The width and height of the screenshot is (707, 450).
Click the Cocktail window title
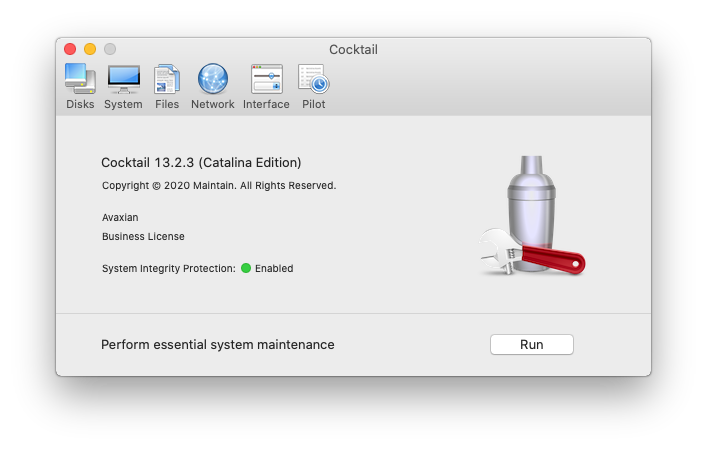(354, 49)
